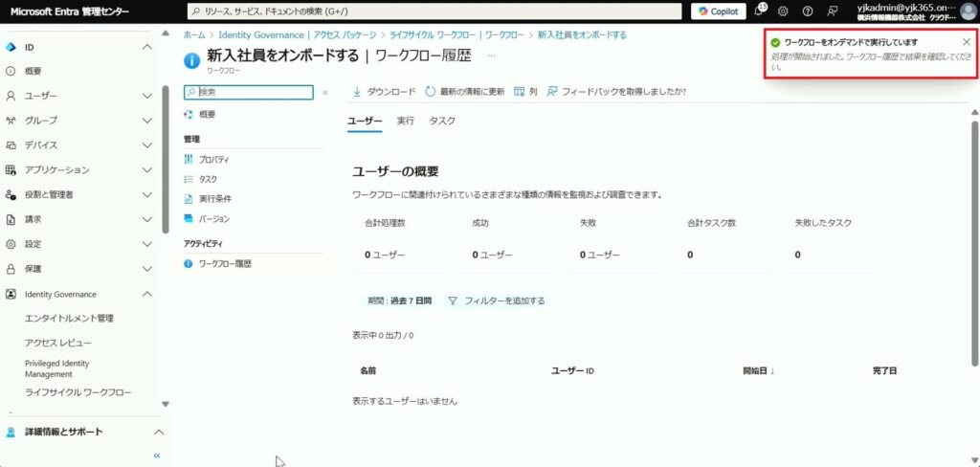Click the ダウンロード toolbar button
This screenshot has height=467, width=980.
(x=384, y=91)
